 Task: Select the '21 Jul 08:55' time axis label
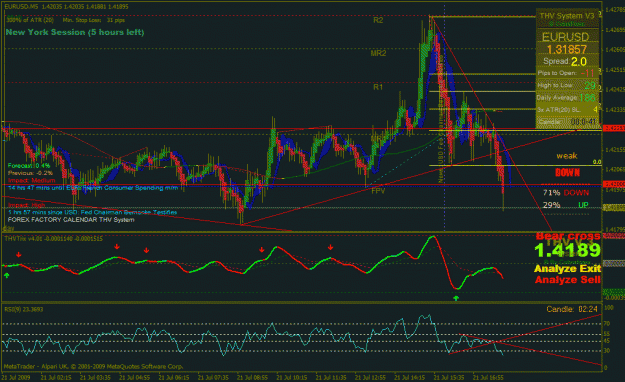(x=252, y=377)
